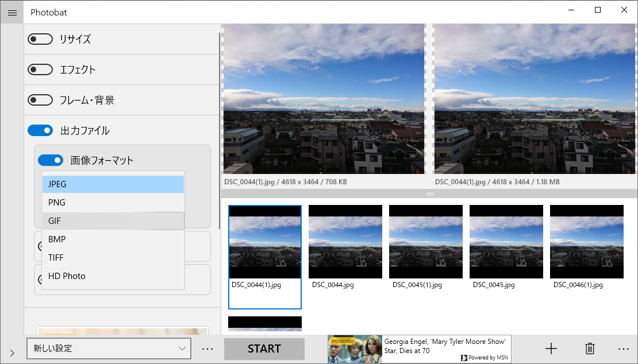Select thumbnail DSC_0045(1).jpg

coord(425,247)
